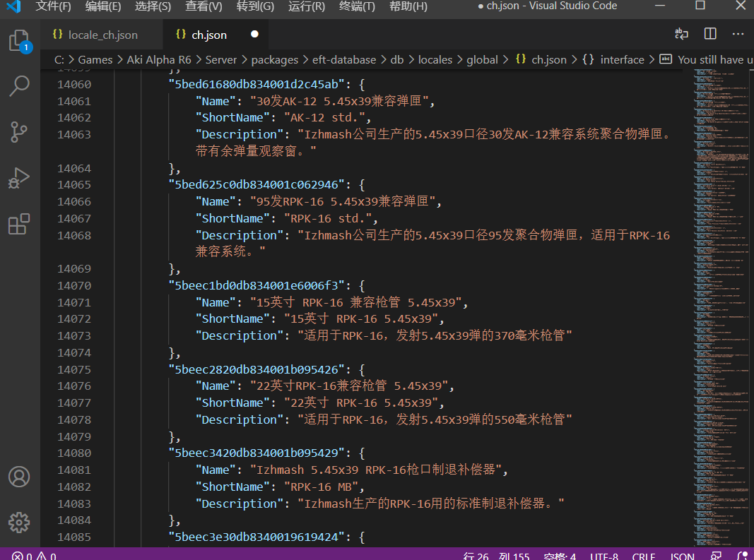Click the name "30发AK-12 5.45x39兼容弹匣"
The height and width of the screenshot is (560, 754).
[339, 101]
